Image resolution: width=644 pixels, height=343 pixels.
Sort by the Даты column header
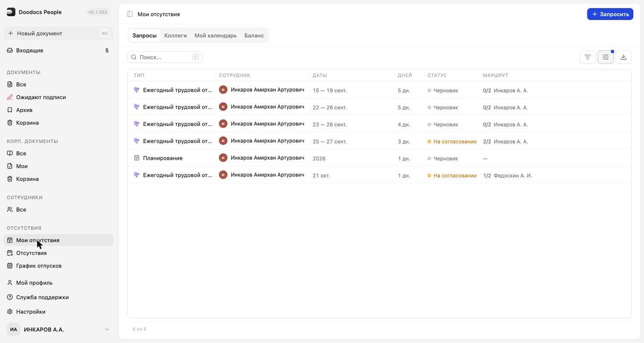(x=320, y=76)
